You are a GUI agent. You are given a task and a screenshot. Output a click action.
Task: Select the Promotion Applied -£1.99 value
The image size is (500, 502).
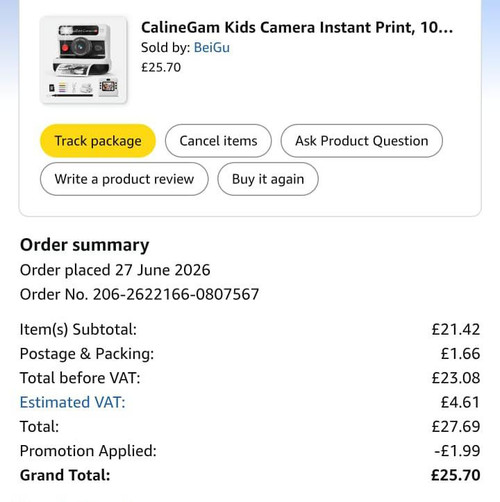457,451
